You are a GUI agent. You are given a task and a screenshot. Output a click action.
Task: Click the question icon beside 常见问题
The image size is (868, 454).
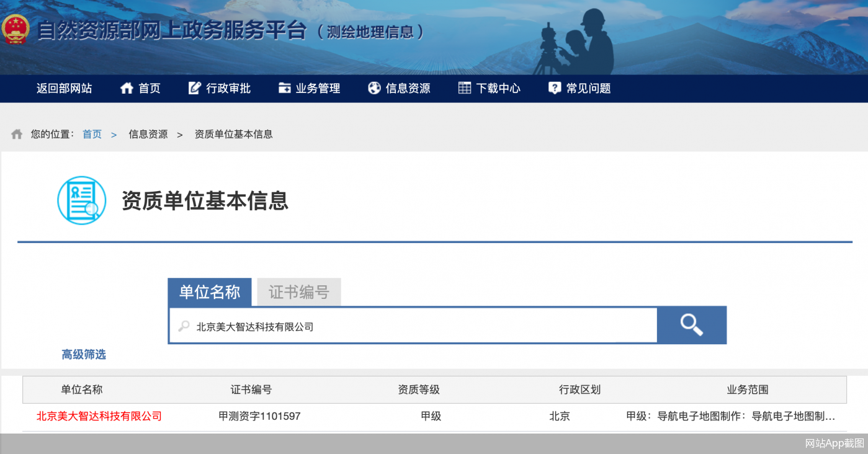point(555,88)
